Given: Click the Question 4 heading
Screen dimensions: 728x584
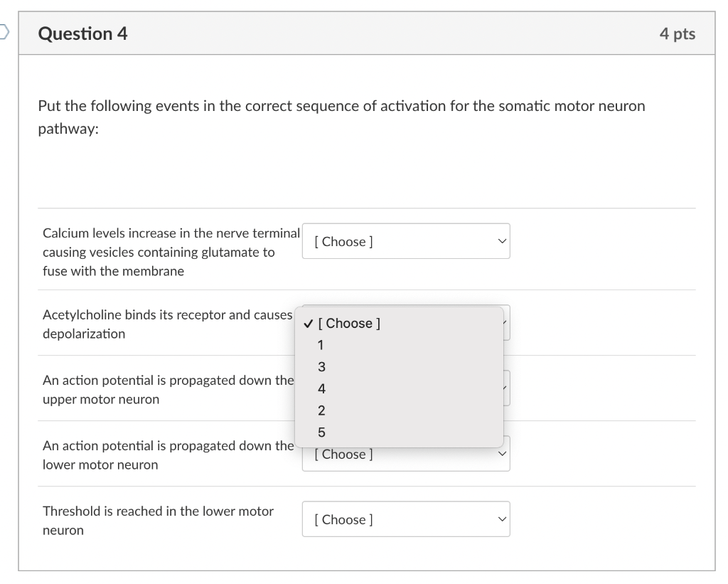Looking at the screenshot, I should pos(83,33).
